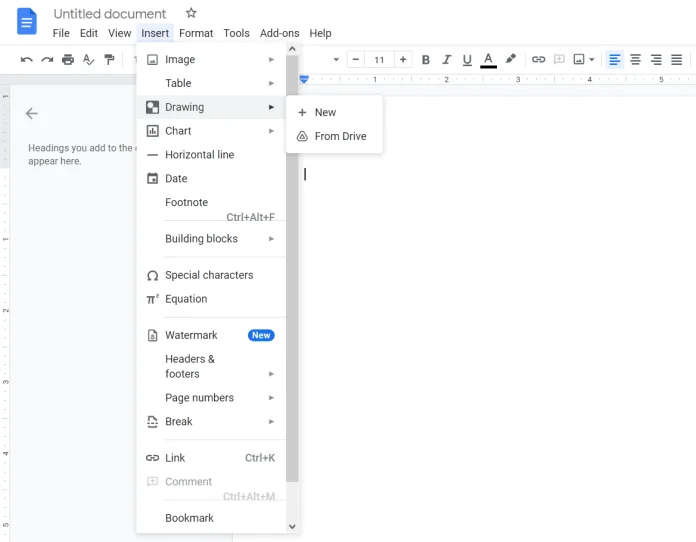696x542 pixels.
Task: Star the Untitled document
Action: click(191, 13)
